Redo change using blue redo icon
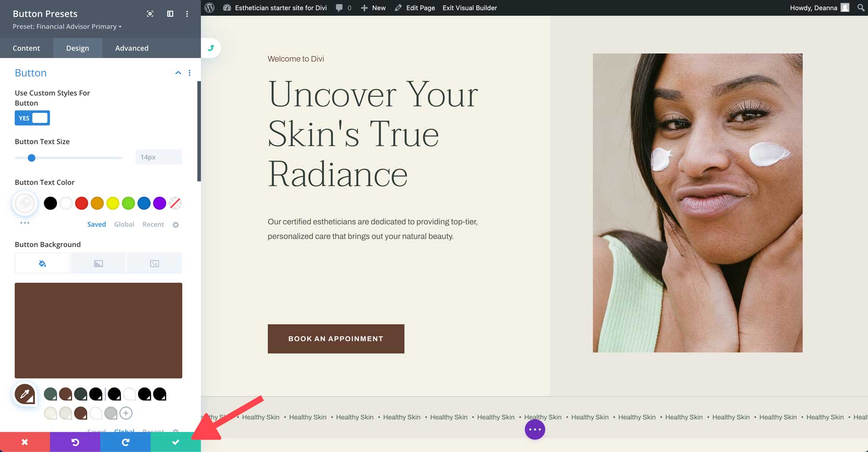The width and height of the screenshot is (868, 452). point(125,442)
